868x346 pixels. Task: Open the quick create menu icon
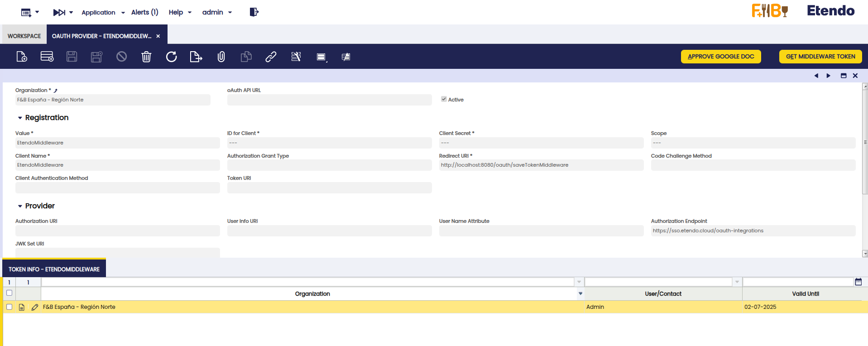click(x=26, y=13)
